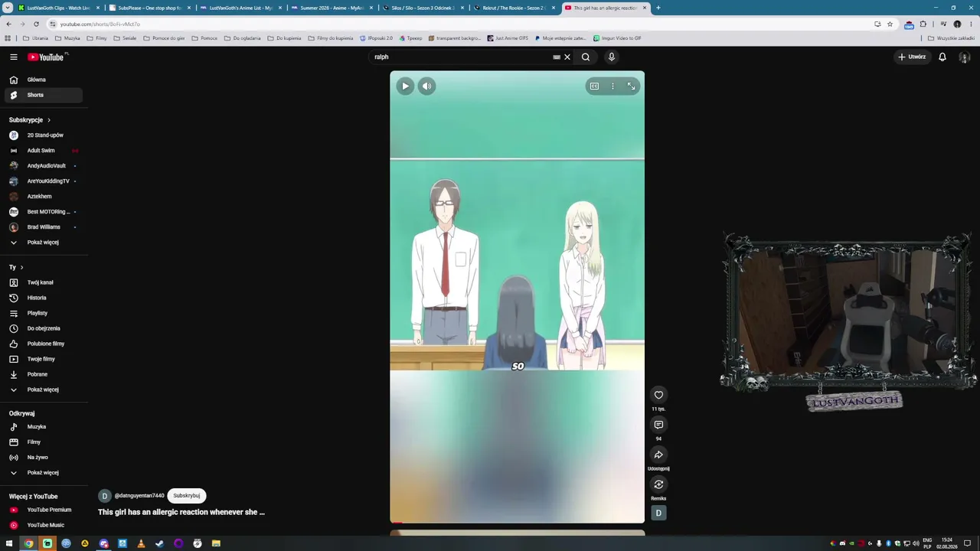980x551 pixels.
Task: Expand the Ty section
Action: (16, 267)
